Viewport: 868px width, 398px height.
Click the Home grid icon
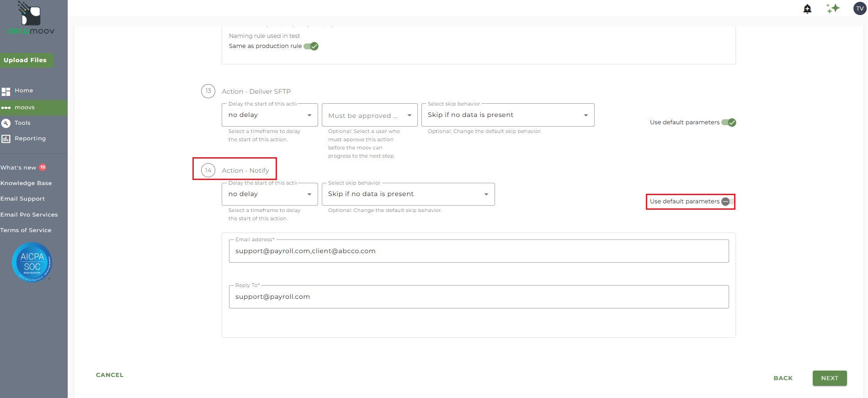click(6, 91)
